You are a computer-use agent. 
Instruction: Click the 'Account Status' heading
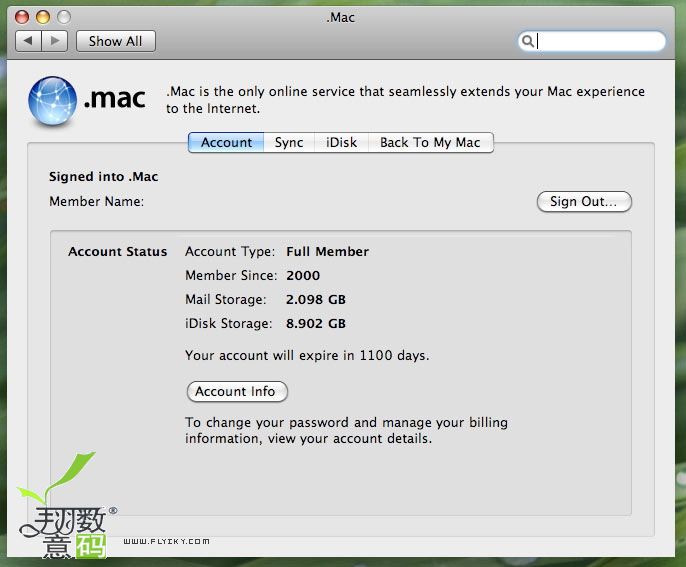point(117,252)
